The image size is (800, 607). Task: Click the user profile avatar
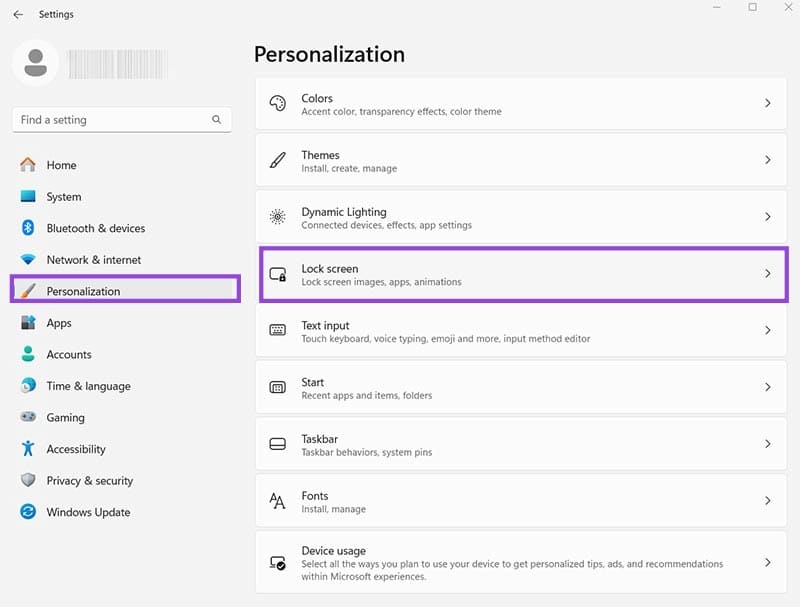35,63
